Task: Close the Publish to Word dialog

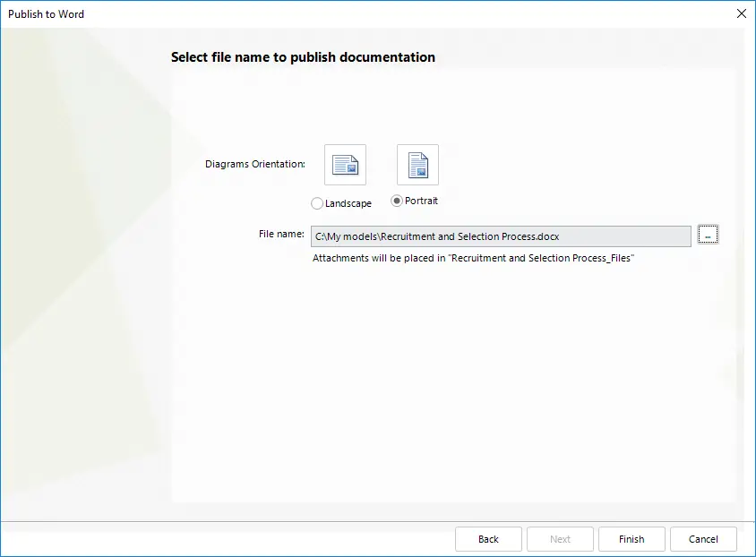Action: click(x=742, y=13)
